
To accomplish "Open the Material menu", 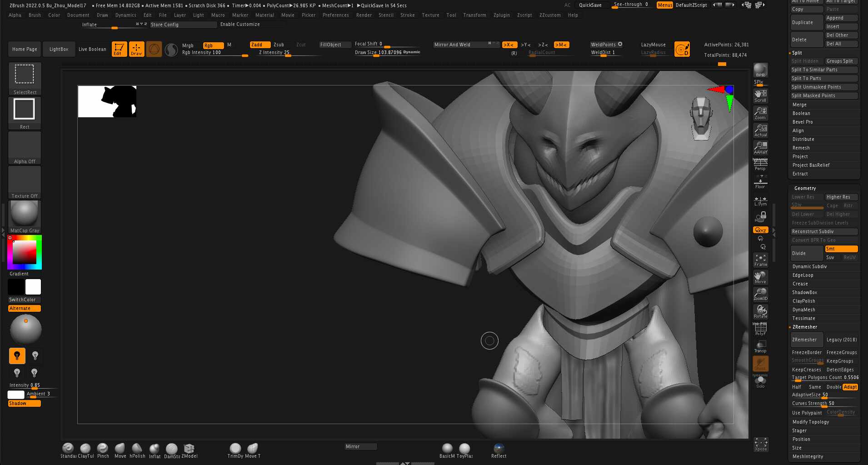I will click(x=264, y=15).
